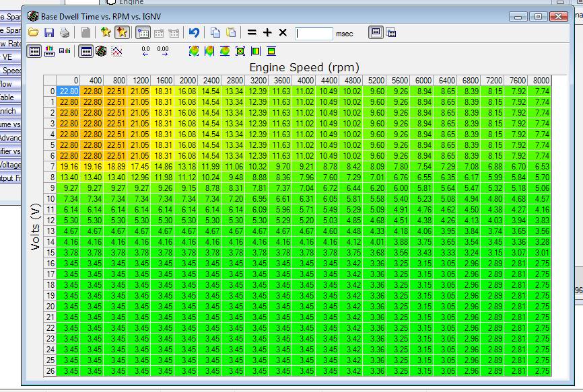Viewport: 583px width, 392px height.
Task: Toggle the highlighted star favorite button
Action: (121, 32)
